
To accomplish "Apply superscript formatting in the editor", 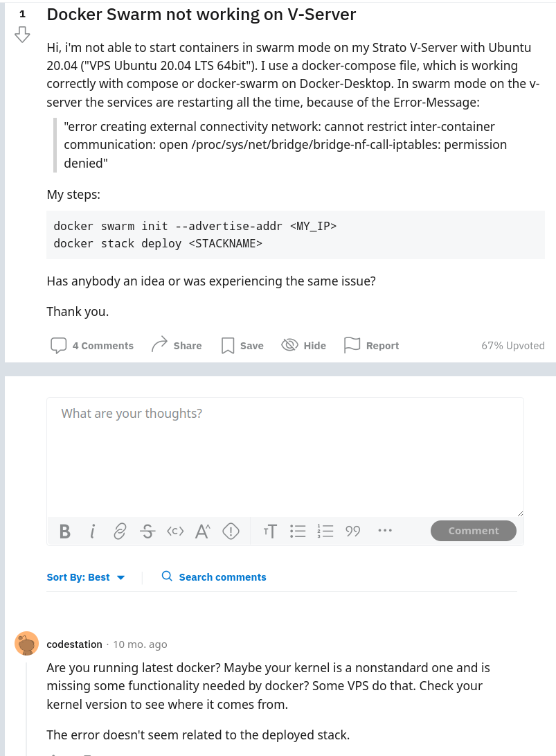I will tap(202, 531).
